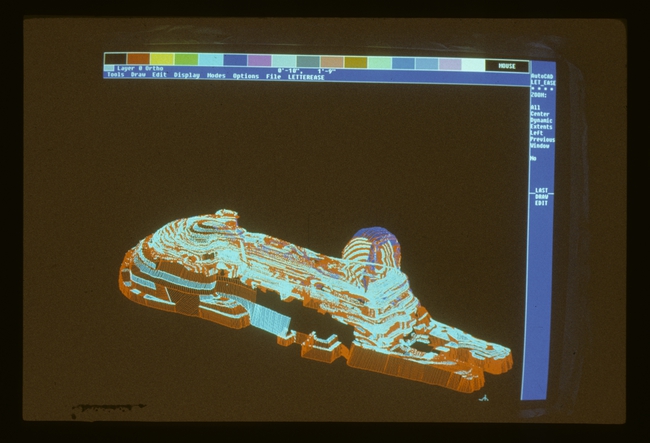The width and height of the screenshot is (650, 443).
Task: Open the Display menu
Action: click(x=186, y=76)
